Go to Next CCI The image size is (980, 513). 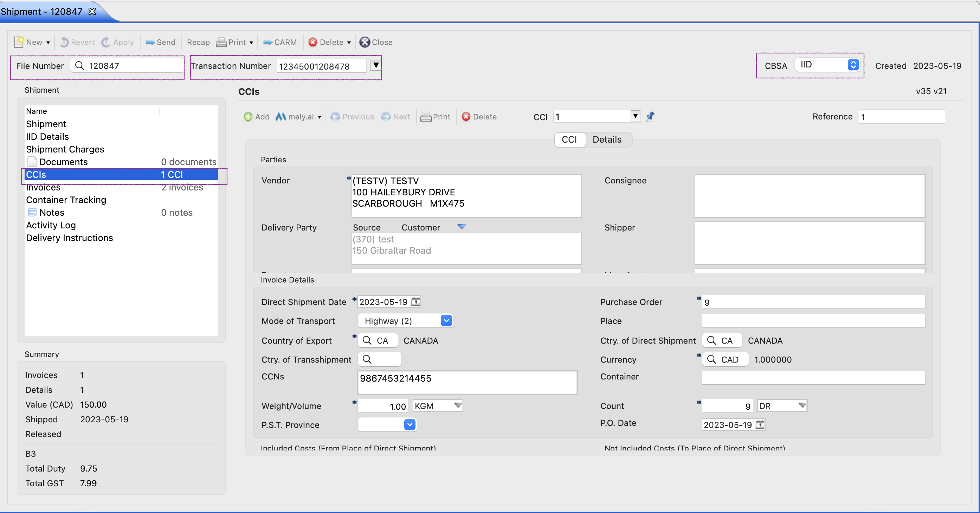pos(396,117)
